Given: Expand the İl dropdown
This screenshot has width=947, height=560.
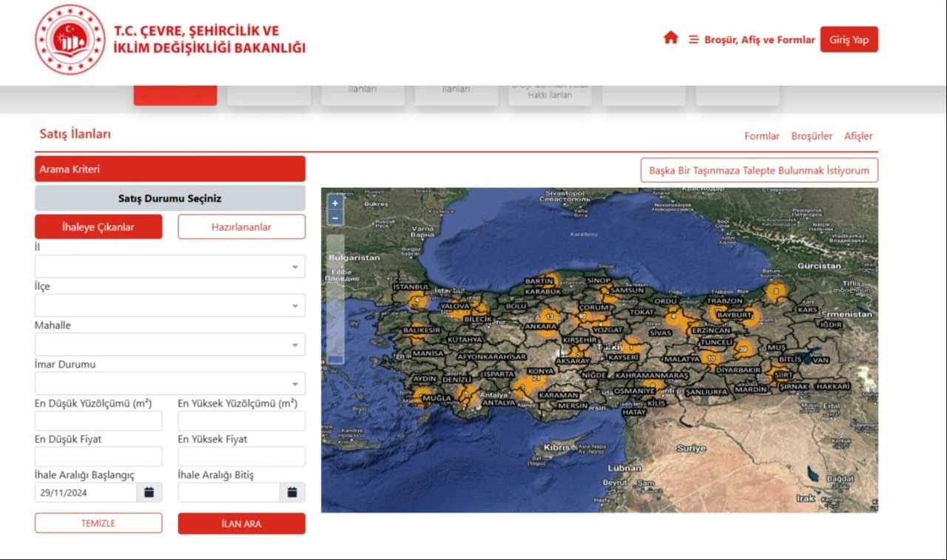Looking at the screenshot, I should [169, 267].
